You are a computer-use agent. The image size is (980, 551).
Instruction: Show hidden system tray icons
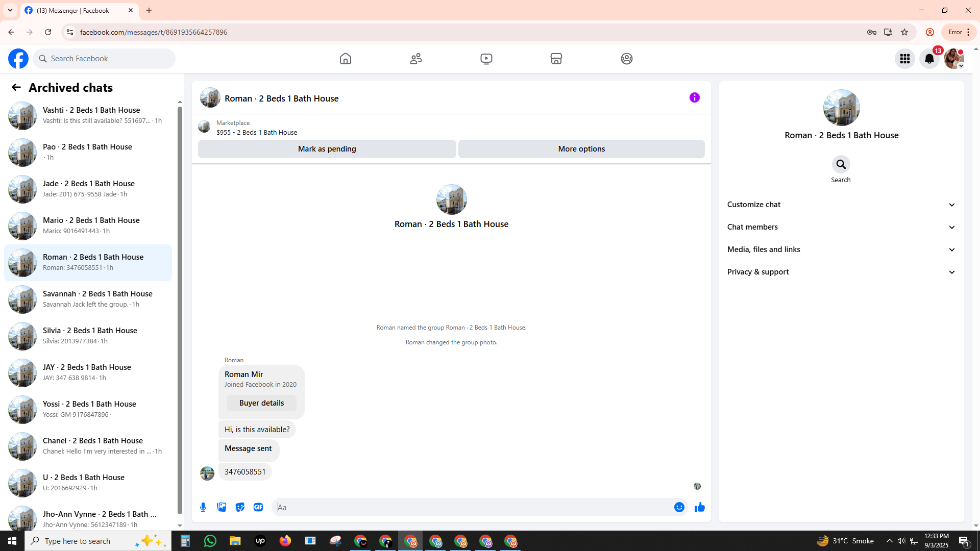(889, 541)
